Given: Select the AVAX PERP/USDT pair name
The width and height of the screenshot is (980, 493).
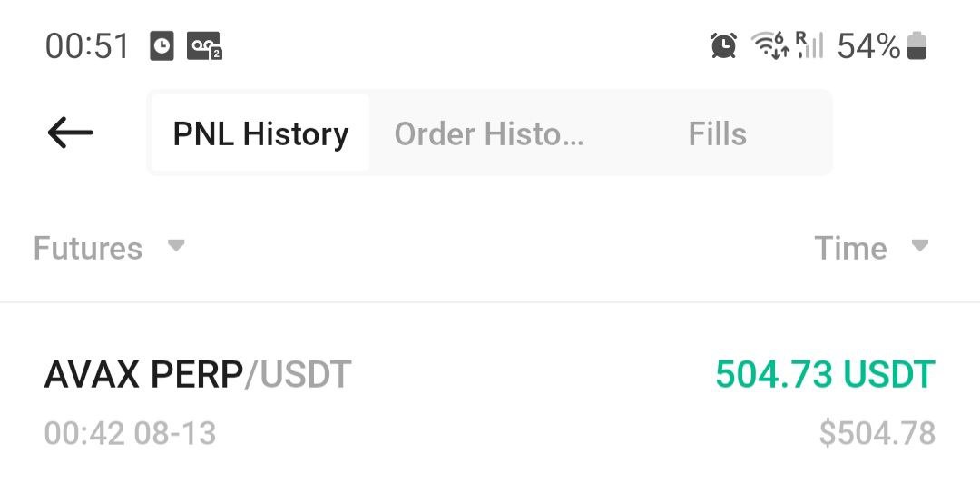Looking at the screenshot, I should click(198, 374).
